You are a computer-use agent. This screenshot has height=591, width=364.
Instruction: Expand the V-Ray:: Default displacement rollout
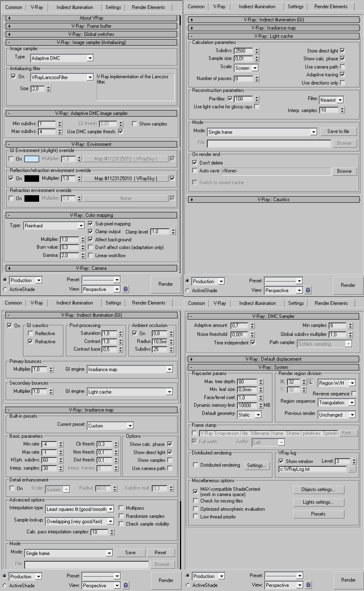[x=274, y=359]
